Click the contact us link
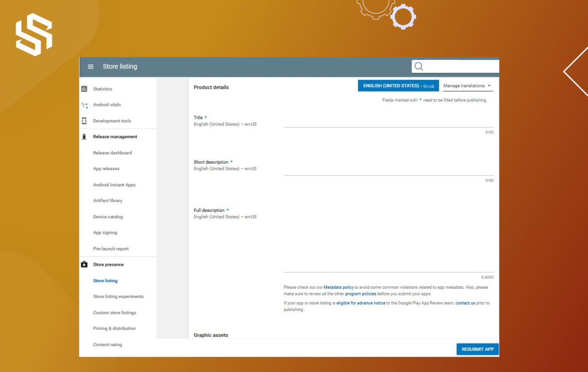Screen dimensions: 588x372 pyautogui.click(x=465, y=303)
